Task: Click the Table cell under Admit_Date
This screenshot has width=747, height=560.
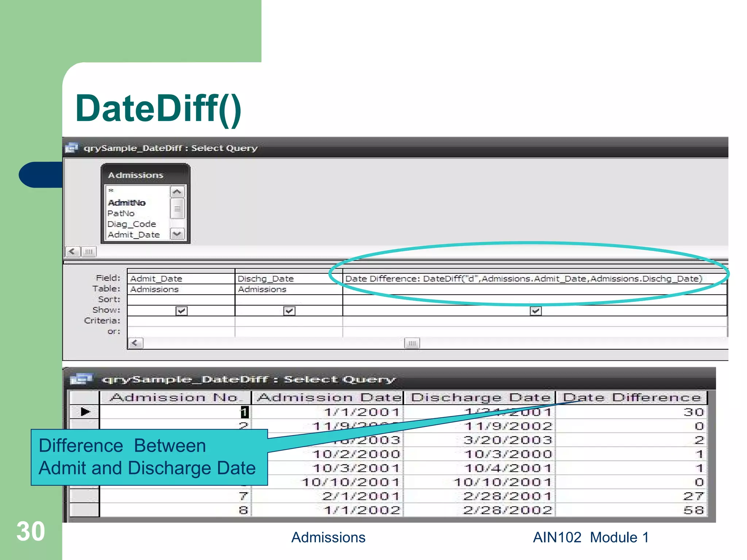Action: [181, 289]
